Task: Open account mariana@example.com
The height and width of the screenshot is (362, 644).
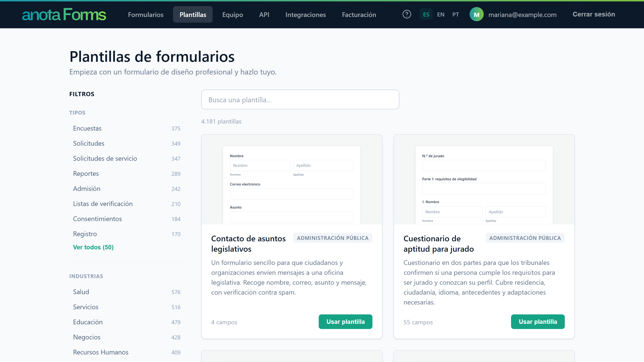Action: [x=522, y=15]
